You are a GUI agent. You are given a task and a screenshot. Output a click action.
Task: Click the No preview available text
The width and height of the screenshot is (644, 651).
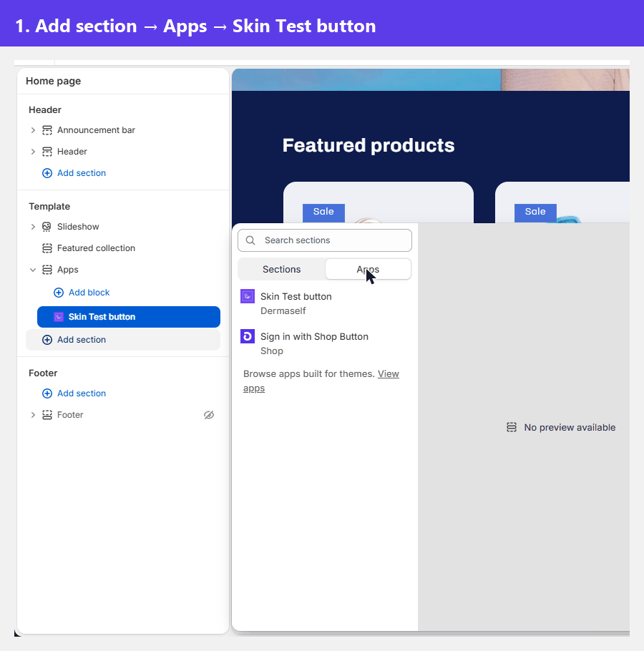(x=570, y=427)
